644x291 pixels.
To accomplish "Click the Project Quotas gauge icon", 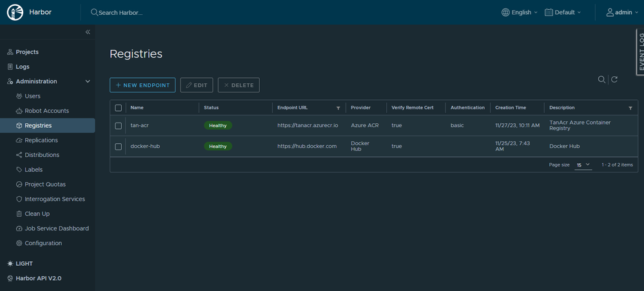I will click(x=19, y=185).
